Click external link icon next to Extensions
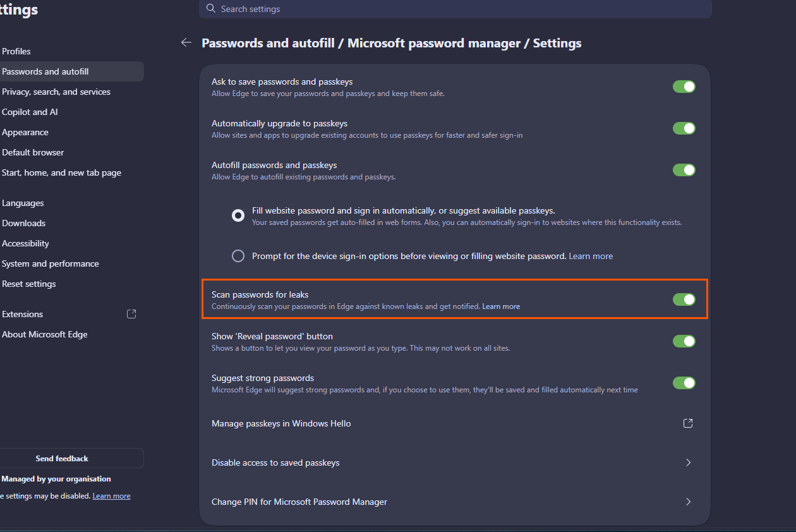Viewport: 796px width, 532px height. coord(131,314)
